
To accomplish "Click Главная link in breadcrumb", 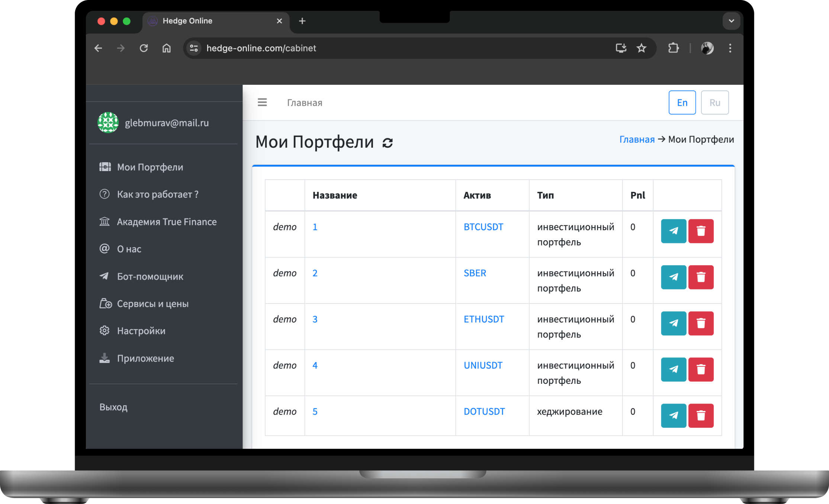I will (637, 139).
